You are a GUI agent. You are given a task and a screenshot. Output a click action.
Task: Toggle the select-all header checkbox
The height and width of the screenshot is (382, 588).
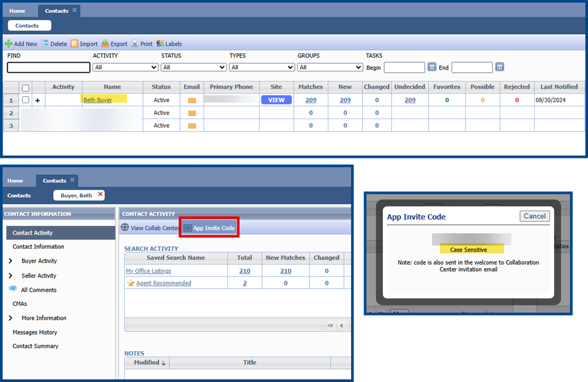tap(25, 87)
